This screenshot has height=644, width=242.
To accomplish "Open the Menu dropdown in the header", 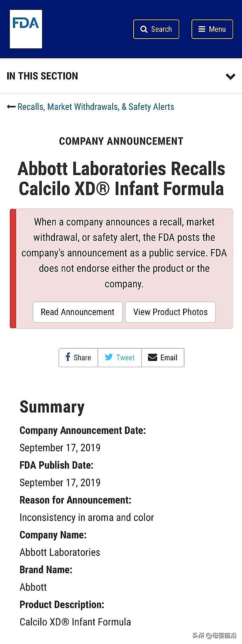I will click(212, 29).
